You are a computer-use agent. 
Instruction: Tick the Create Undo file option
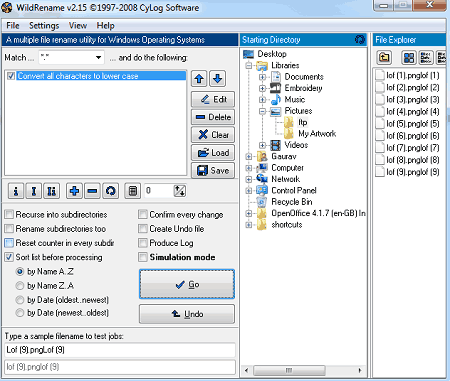point(143,229)
